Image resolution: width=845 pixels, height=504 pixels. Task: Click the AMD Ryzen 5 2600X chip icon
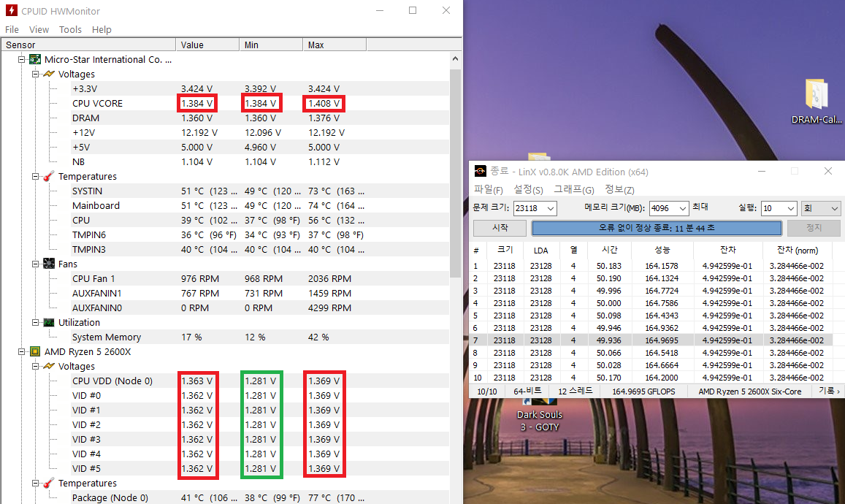pyautogui.click(x=35, y=351)
